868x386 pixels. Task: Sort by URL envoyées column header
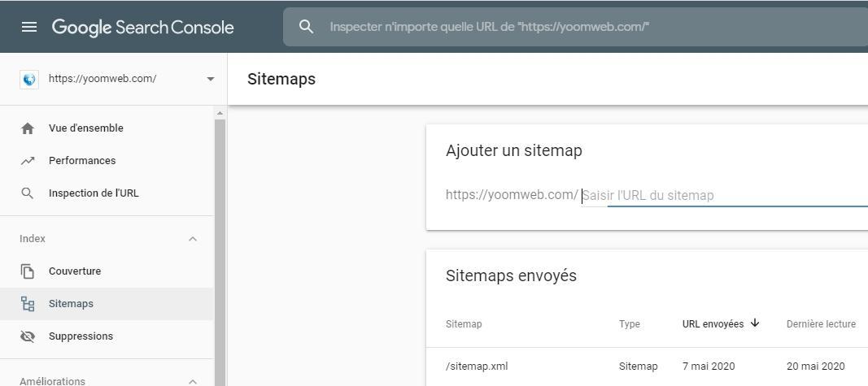(713, 324)
